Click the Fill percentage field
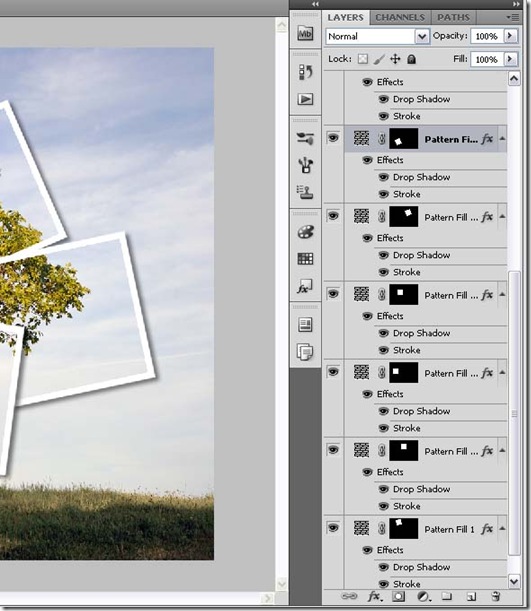The width and height of the screenshot is (531, 611). coord(487,59)
